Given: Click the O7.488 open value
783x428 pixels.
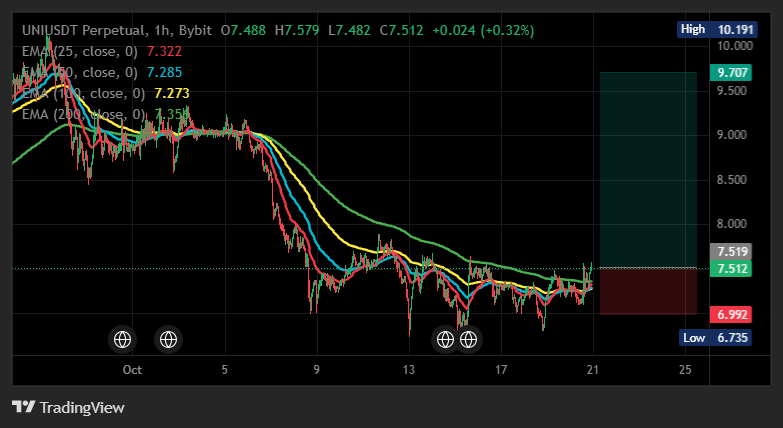Looking at the screenshot, I should (244, 30).
